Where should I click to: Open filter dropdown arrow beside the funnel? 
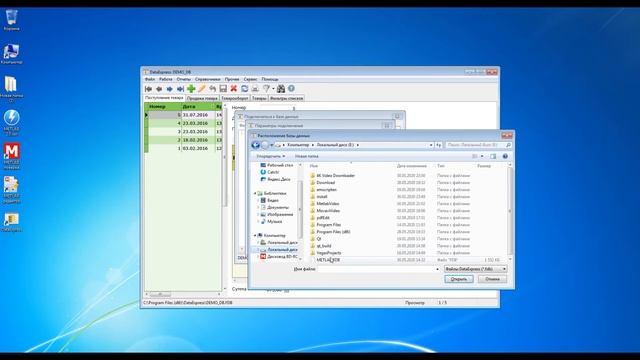tap(273, 89)
